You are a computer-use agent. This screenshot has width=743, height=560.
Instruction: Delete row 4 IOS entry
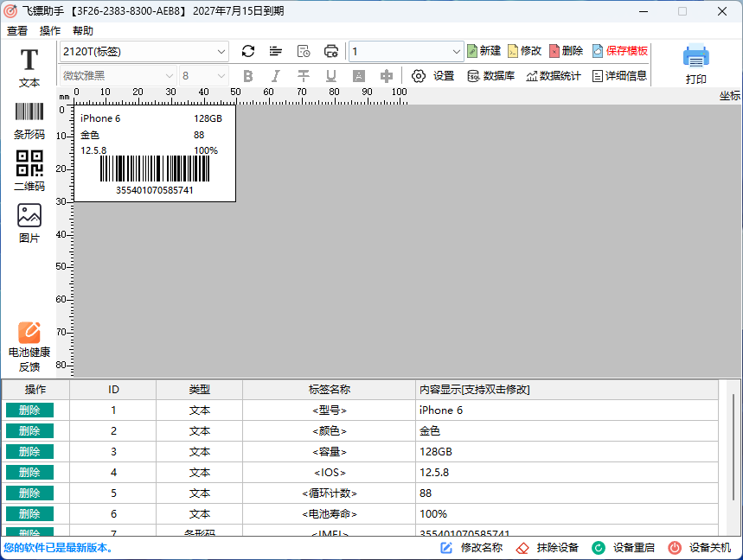tap(29, 473)
